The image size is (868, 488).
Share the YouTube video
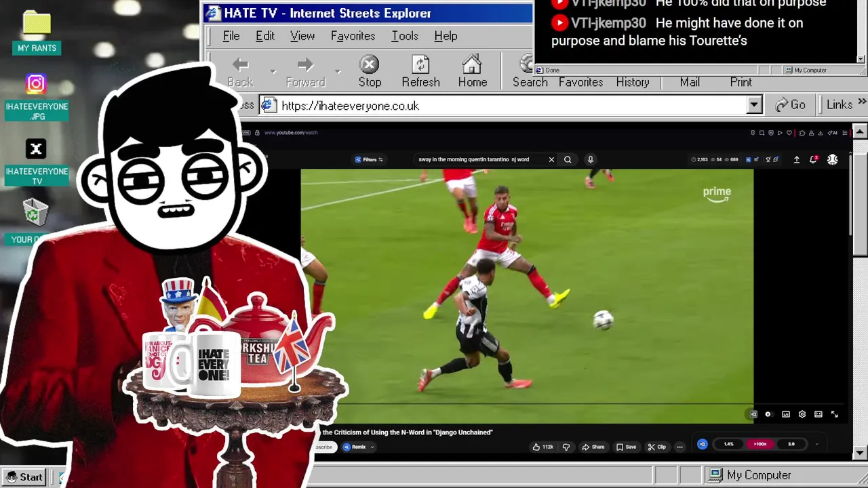click(593, 447)
